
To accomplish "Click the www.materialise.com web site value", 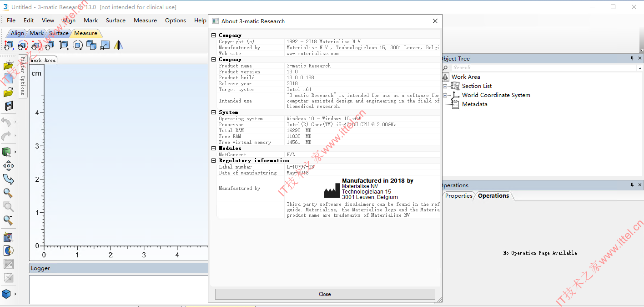I will 312,53.
